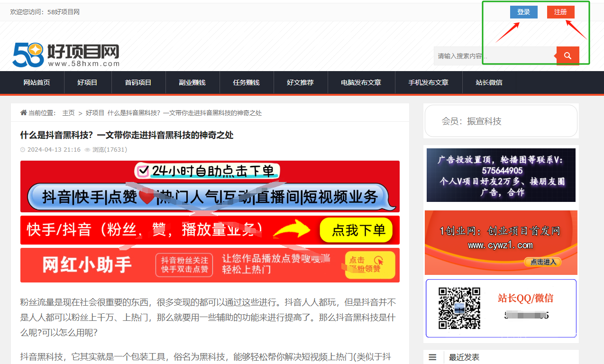Screen dimensions: 604x364
Task: Open 电脑发布文章 from the nav bar
Action: tap(361, 82)
